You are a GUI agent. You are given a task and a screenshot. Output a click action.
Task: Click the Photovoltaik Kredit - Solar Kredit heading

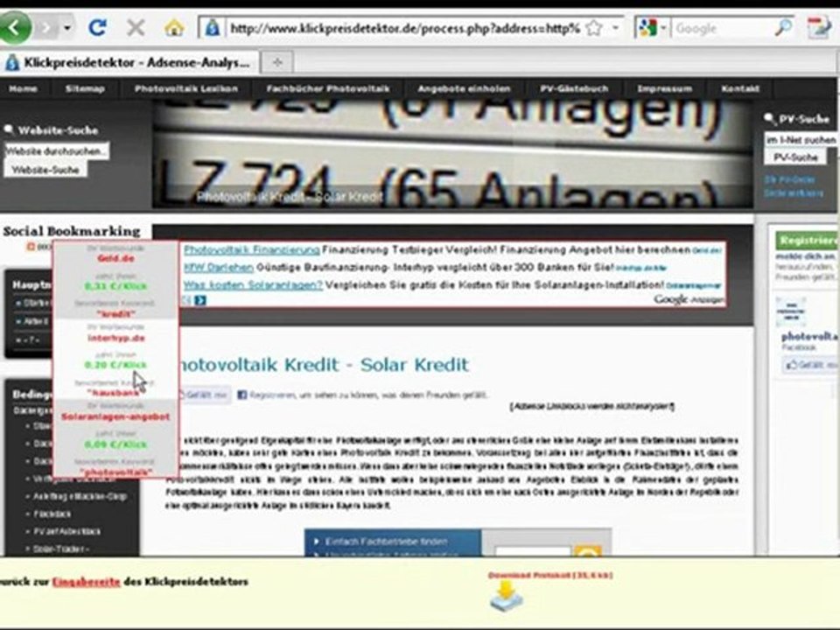coord(325,364)
